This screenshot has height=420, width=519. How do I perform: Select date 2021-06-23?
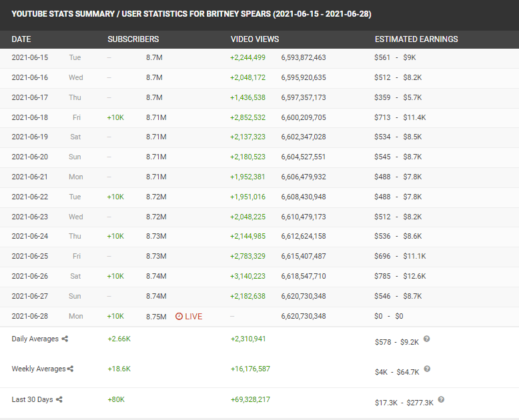30,217
